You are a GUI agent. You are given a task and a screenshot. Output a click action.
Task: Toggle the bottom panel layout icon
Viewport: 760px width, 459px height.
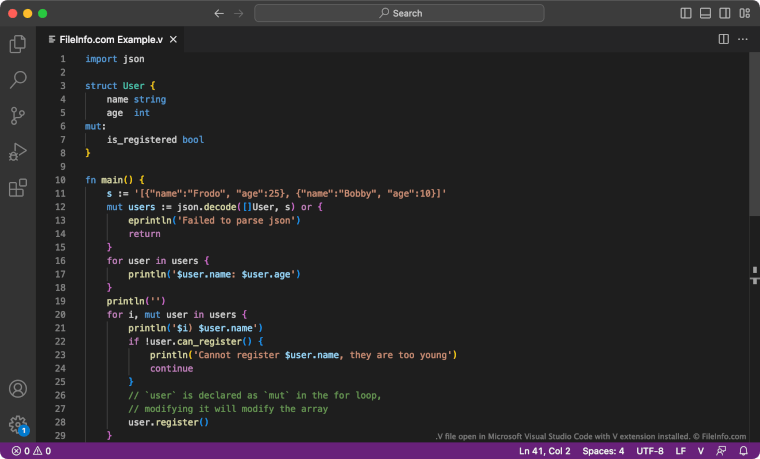705,13
